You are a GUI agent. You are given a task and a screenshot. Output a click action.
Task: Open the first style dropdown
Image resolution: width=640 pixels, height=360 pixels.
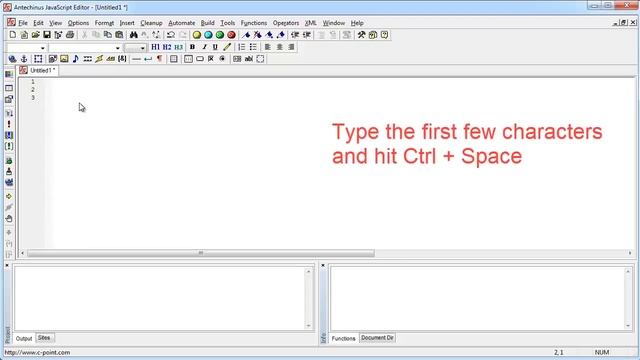[42, 48]
